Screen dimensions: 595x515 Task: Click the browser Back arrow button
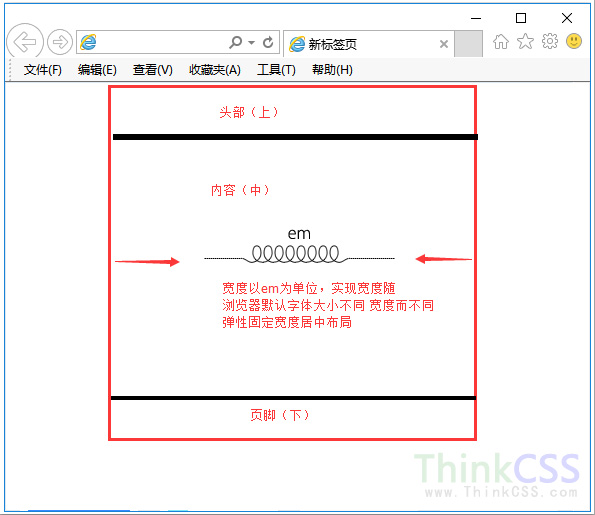pyautogui.click(x=25, y=42)
